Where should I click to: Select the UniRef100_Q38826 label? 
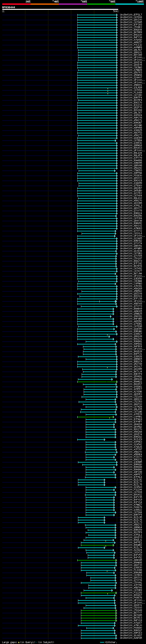[x=131, y=357]
